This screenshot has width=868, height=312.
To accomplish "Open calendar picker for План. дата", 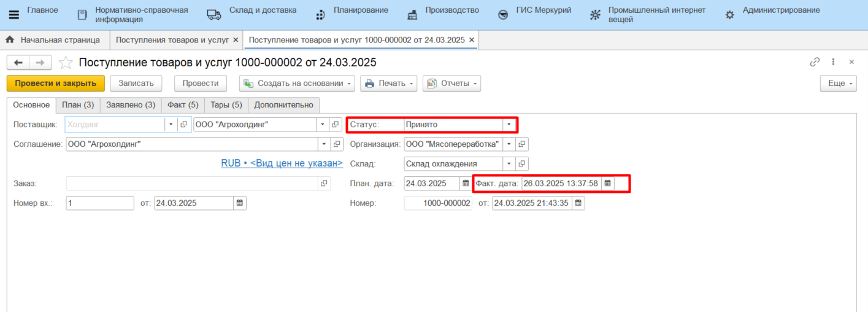I will pos(466,184).
